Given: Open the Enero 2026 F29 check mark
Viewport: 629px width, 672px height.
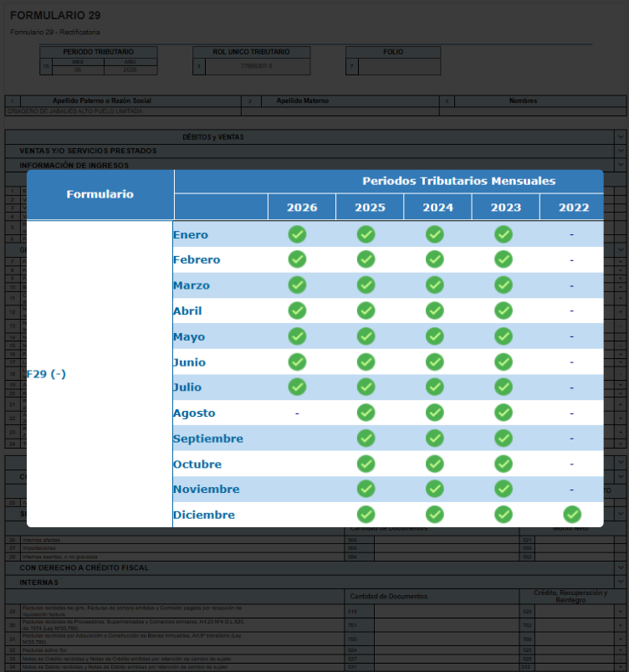Looking at the screenshot, I should point(297,234).
